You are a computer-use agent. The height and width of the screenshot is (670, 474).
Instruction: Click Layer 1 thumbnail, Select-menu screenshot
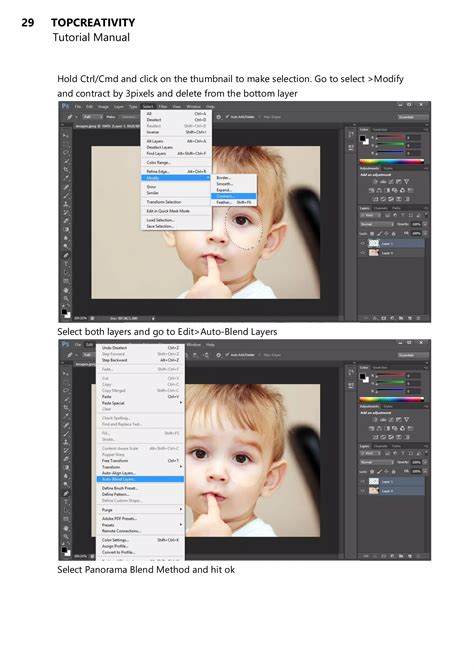(x=374, y=244)
